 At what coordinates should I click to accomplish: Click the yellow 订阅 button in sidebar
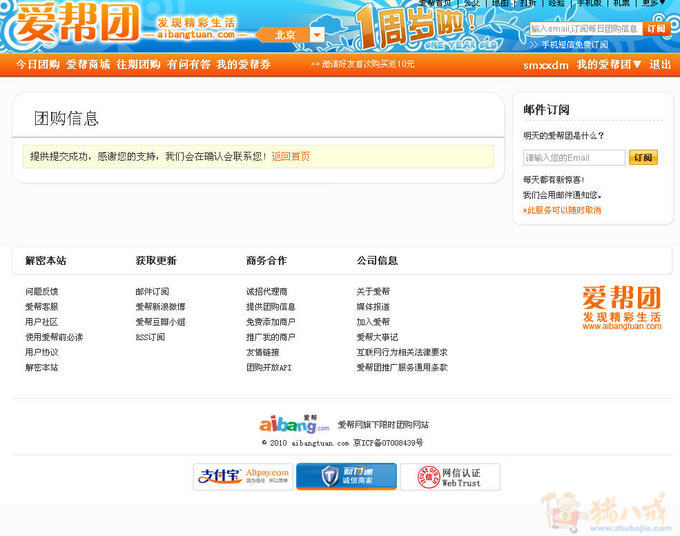tap(643, 157)
